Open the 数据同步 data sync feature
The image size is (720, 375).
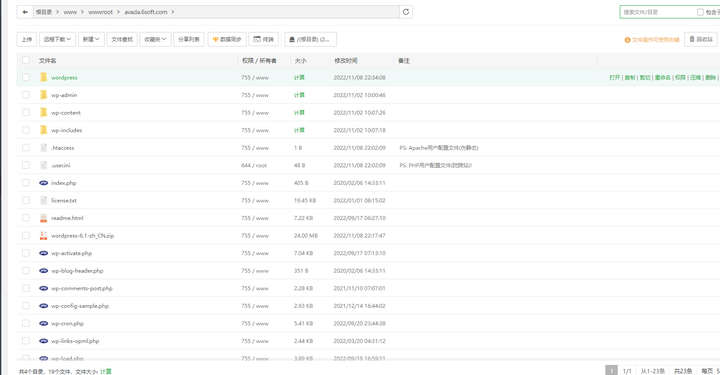pos(227,39)
